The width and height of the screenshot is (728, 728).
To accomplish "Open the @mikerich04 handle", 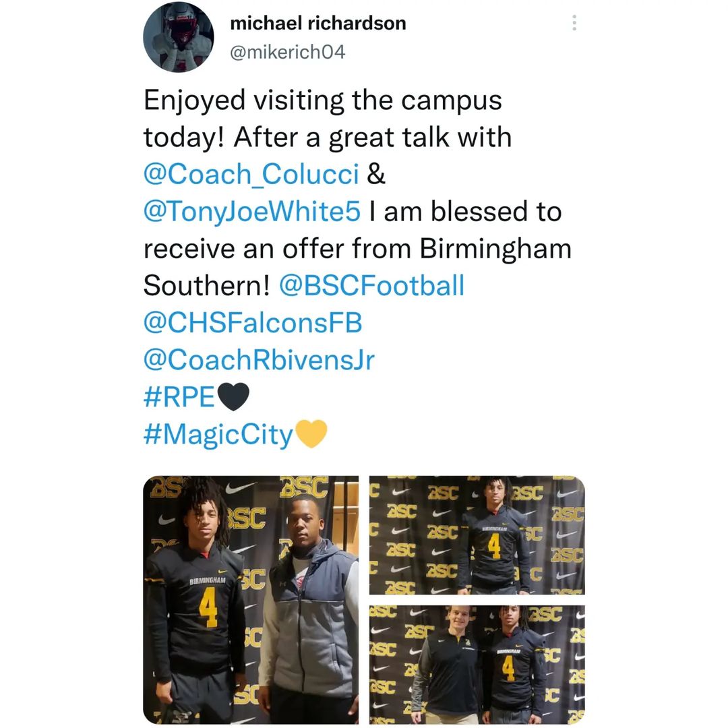I will point(287,52).
